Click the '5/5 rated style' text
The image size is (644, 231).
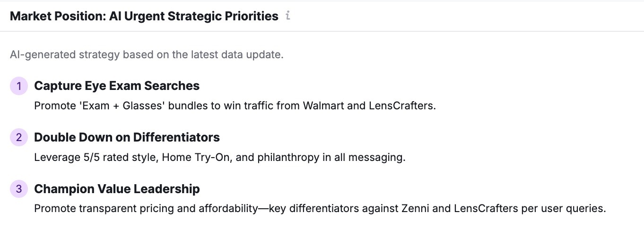118,157
